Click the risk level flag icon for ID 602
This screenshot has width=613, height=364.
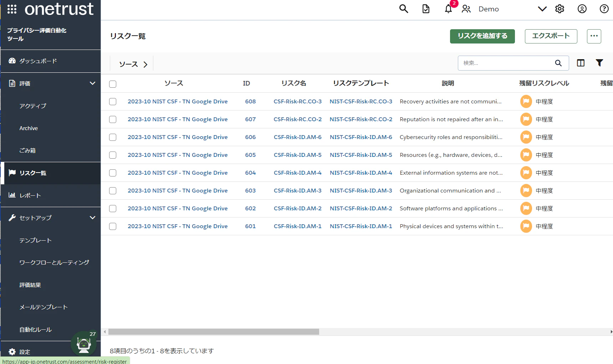[526, 209]
